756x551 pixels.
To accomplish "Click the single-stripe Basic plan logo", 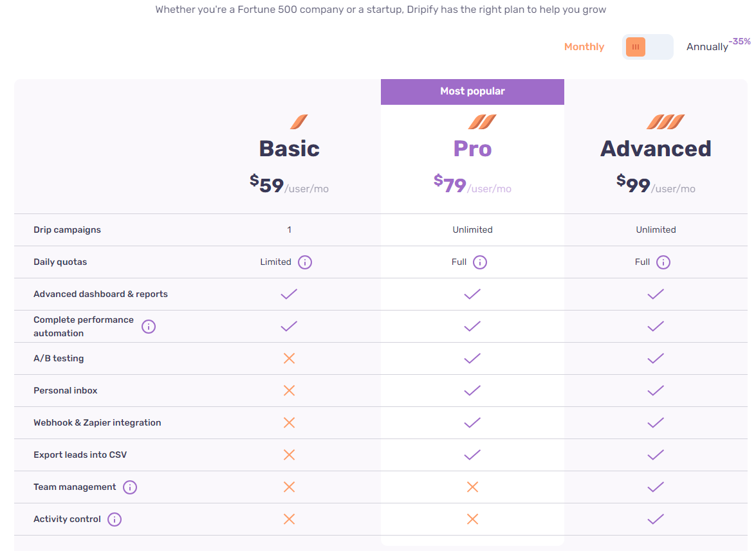I will tap(299, 122).
